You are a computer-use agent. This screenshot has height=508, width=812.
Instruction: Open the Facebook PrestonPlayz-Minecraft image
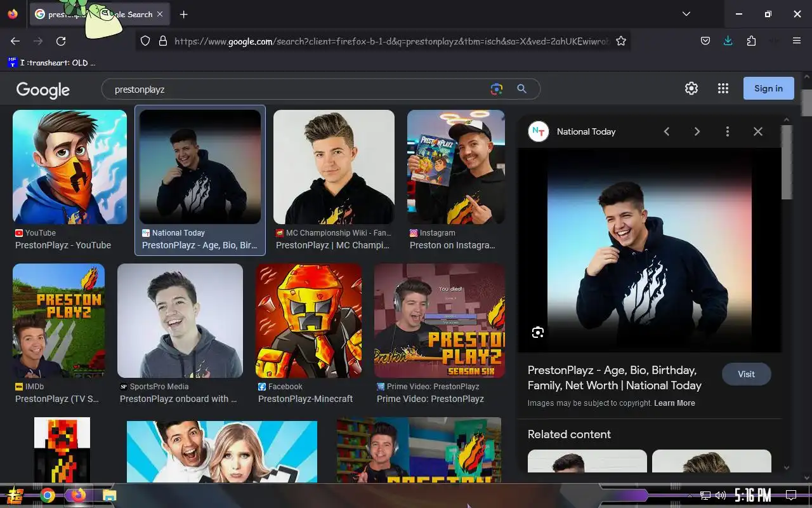(x=308, y=321)
